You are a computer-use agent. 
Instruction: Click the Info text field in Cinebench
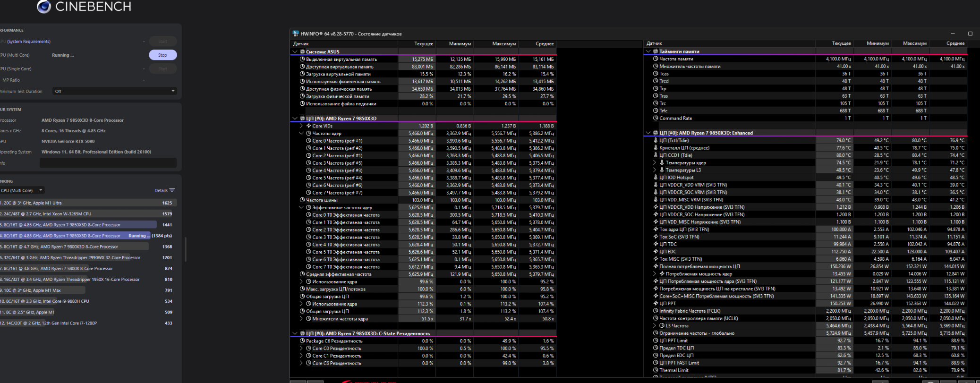coord(108,163)
